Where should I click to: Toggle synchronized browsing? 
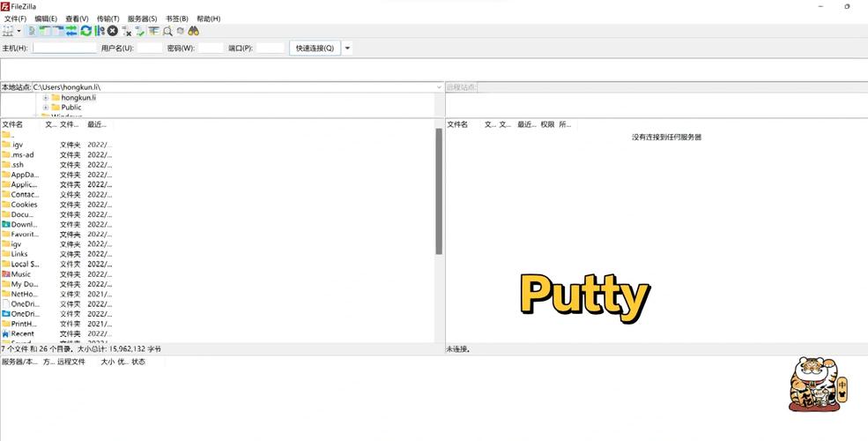click(180, 31)
